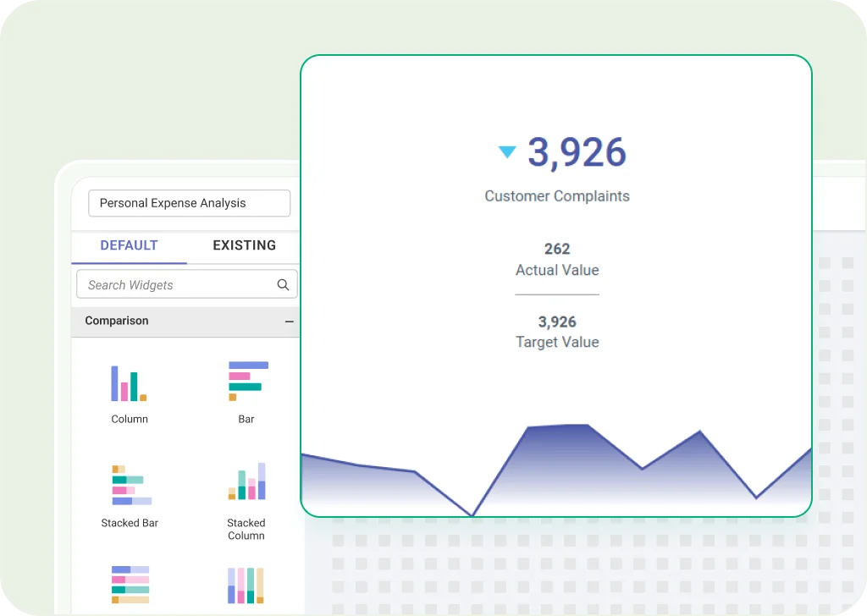The width and height of the screenshot is (867, 616).
Task: Click the unlabeled vertical stacked column icon below Stacked Column
Action: [x=246, y=585]
